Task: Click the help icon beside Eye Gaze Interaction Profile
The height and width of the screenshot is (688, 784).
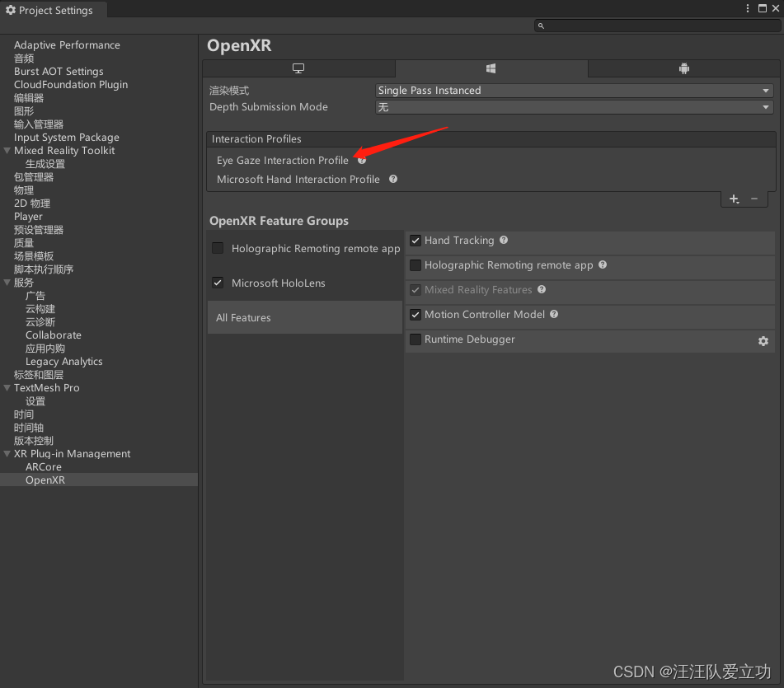Action: 362,161
